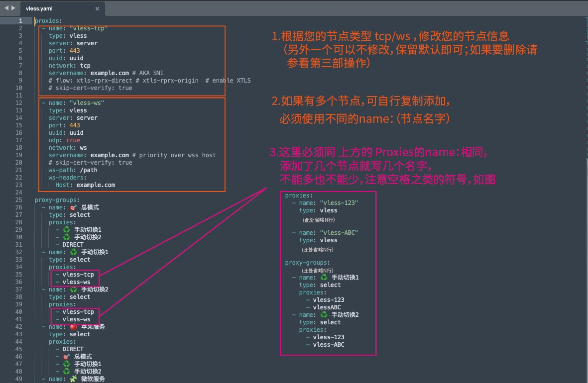Click the next tab right arrow
This screenshot has width=588, height=383.
tap(13, 8)
